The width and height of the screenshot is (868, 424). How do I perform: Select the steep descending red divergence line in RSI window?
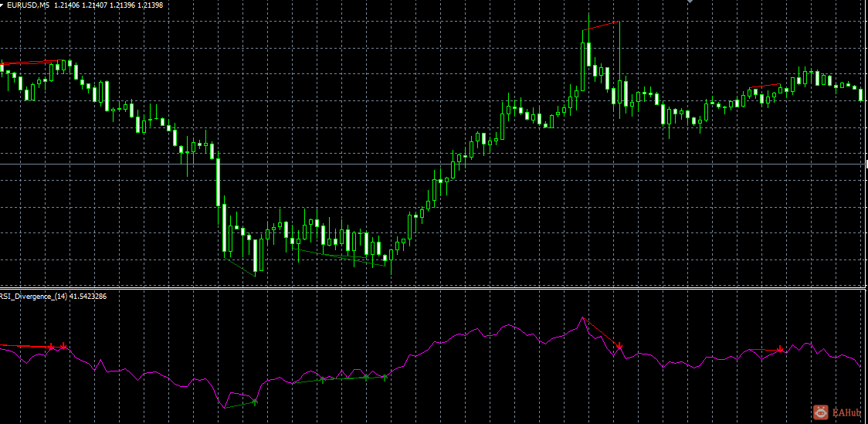(601, 332)
